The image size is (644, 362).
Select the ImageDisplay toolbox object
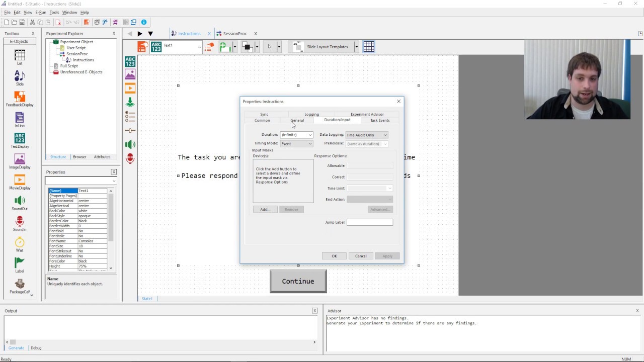coord(20,161)
